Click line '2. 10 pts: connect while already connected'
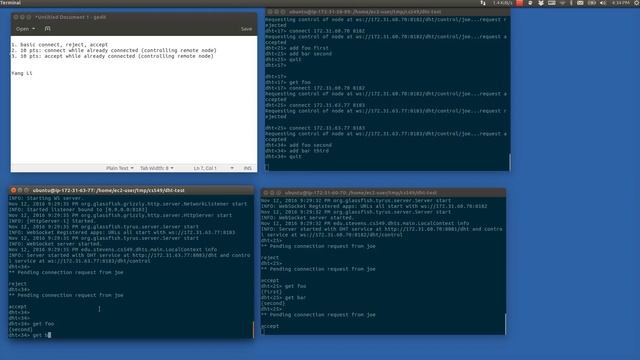This screenshot has height=360, width=640. [114, 50]
